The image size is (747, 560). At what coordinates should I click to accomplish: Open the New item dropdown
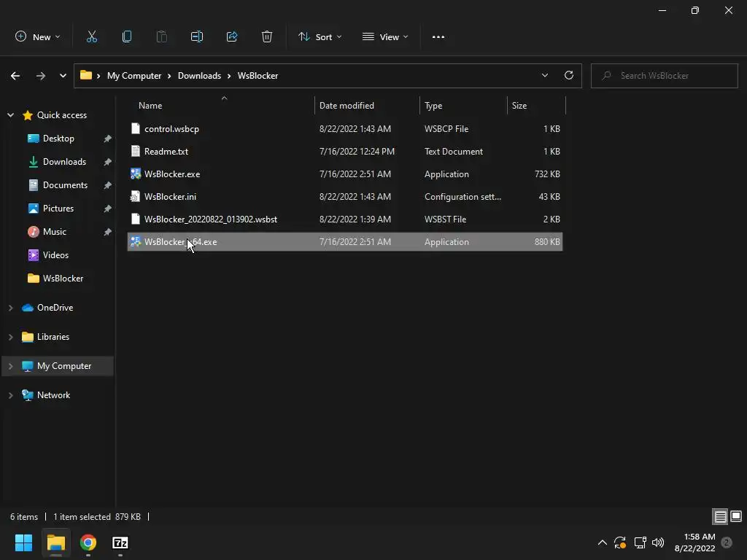(x=38, y=36)
